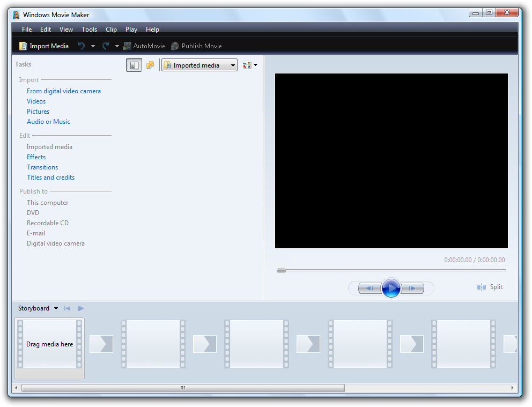Open the Effects link
Image resolution: width=532 pixels, height=407 pixels.
click(36, 157)
